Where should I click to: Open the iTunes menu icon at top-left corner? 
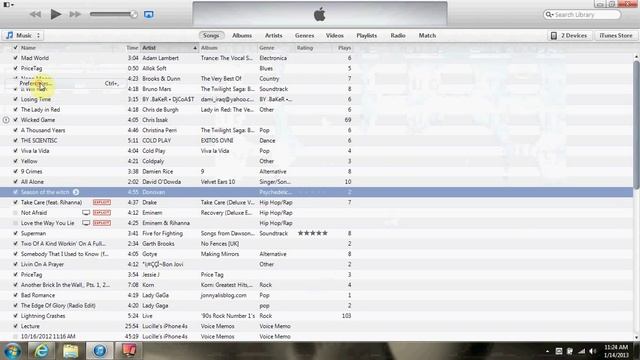[x=8, y=4]
